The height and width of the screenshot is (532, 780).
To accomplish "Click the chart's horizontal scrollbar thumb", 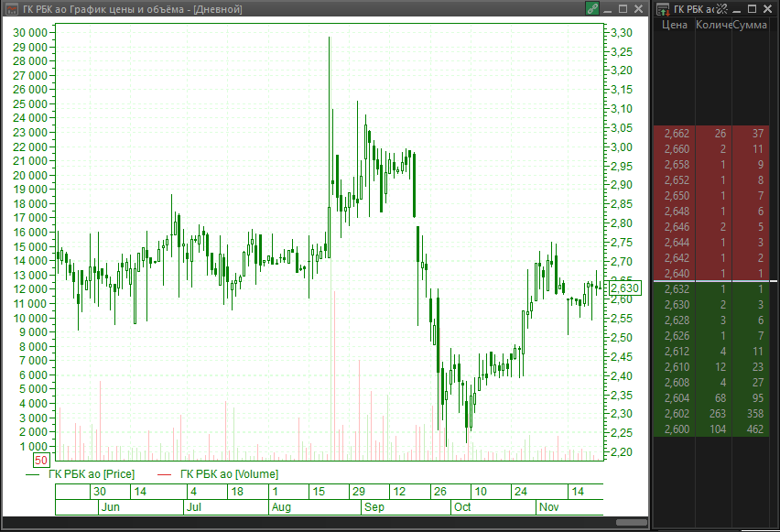I will coord(631,522).
